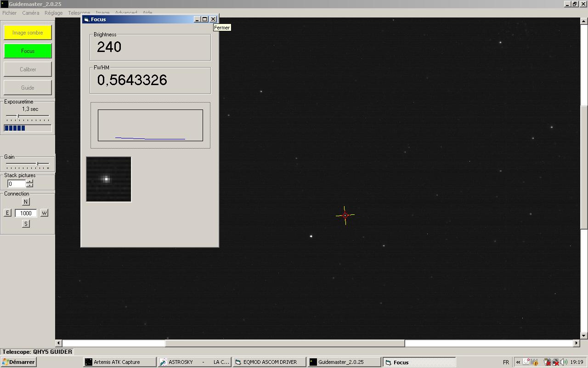The image size is (588, 368).
Task: Click the Stack pictures number field
Action: (17, 184)
